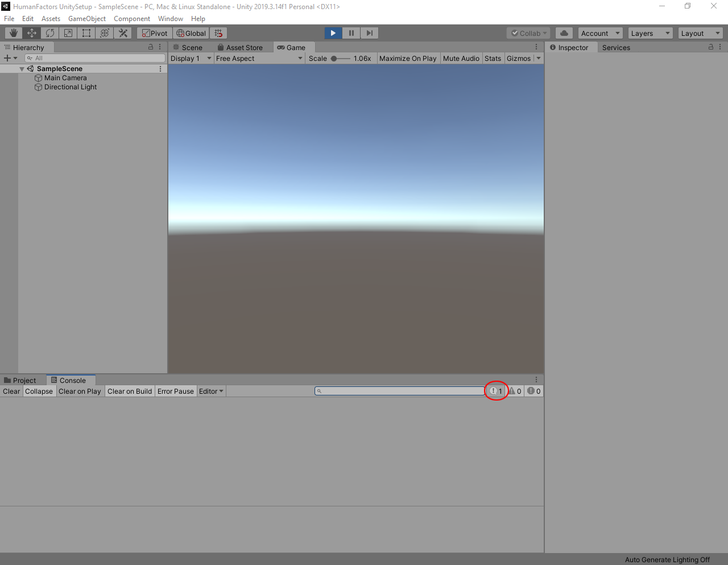
Task: Toggle info messages count in Console
Action: pos(497,391)
